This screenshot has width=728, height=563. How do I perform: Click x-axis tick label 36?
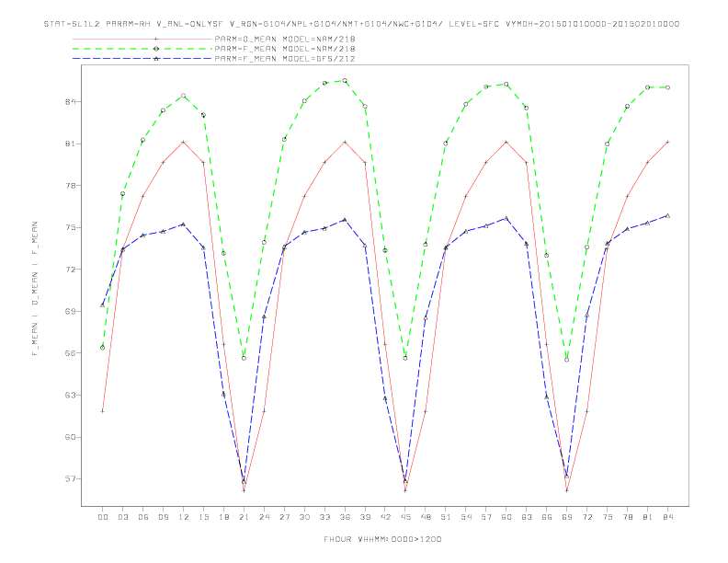coord(345,517)
